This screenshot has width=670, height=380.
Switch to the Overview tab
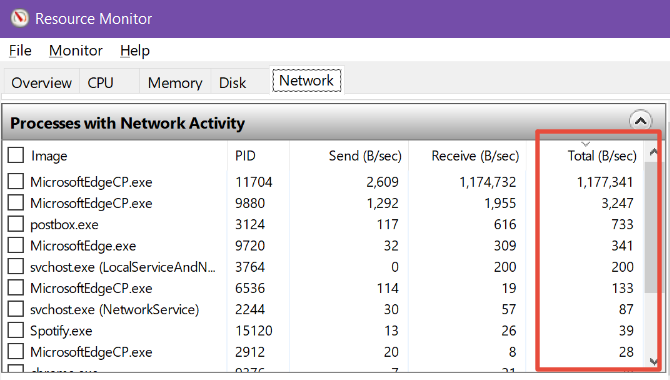41,82
